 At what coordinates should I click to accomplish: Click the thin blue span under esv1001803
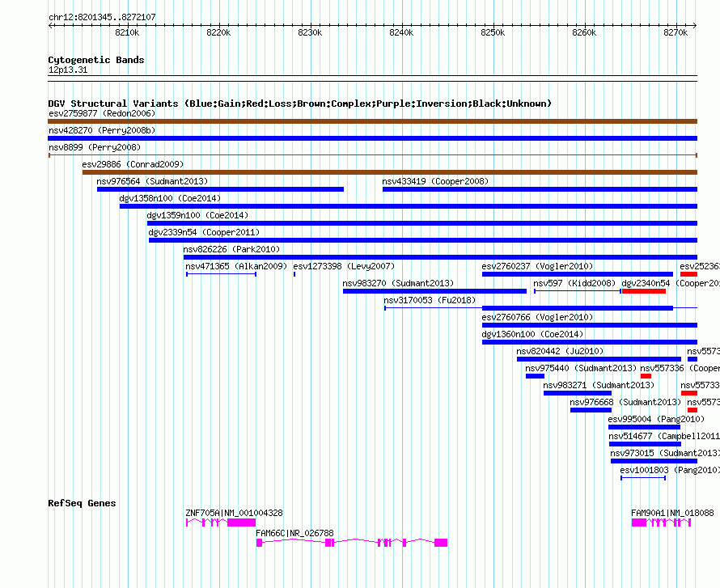tap(643, 478)
